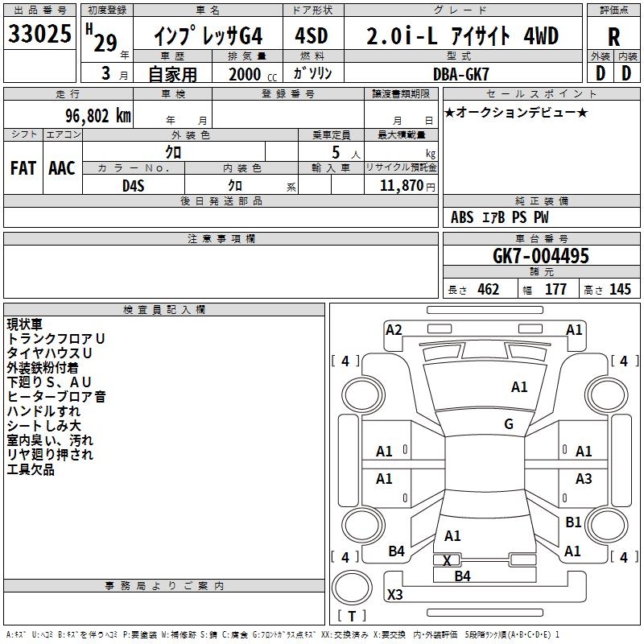Click the X3 mark on rear bumper
The image size is (644, 644).
(394, 594)
